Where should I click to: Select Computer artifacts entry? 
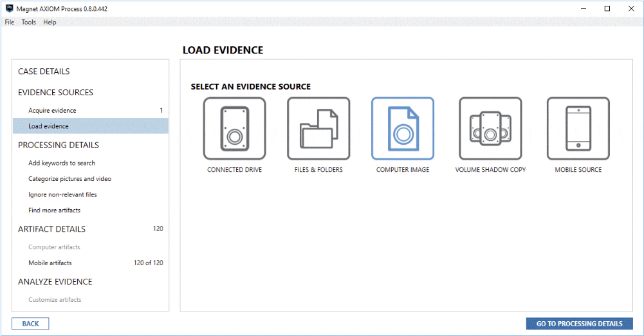(x=54, y=247)
